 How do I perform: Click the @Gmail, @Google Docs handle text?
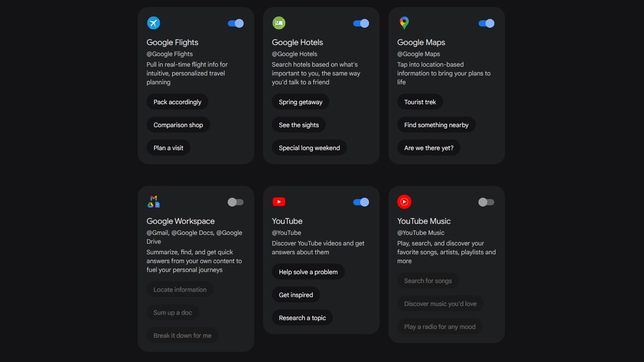coord(194,237)
